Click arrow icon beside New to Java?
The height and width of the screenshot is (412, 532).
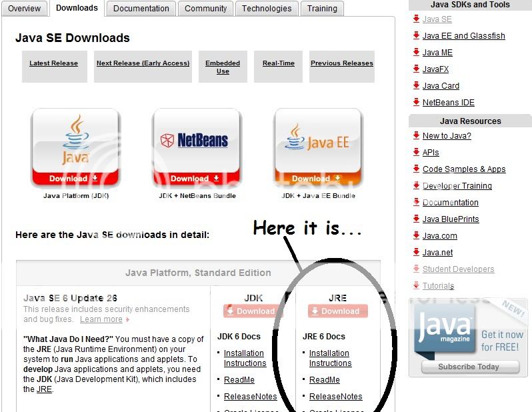pos(416,135)
